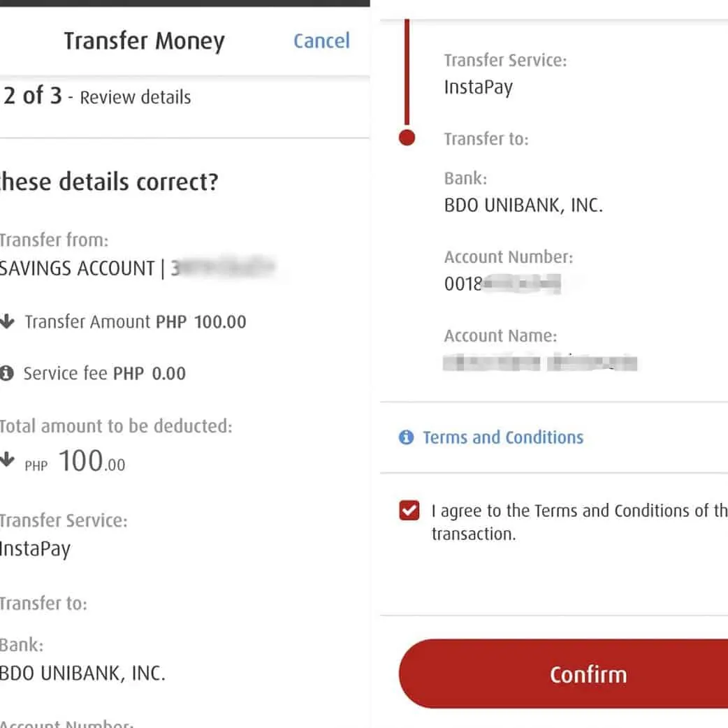Viewport: 728px width, 728px height.
Task: Click the Transfer Amount PHP 100.00 text
Action: [136, 322]
